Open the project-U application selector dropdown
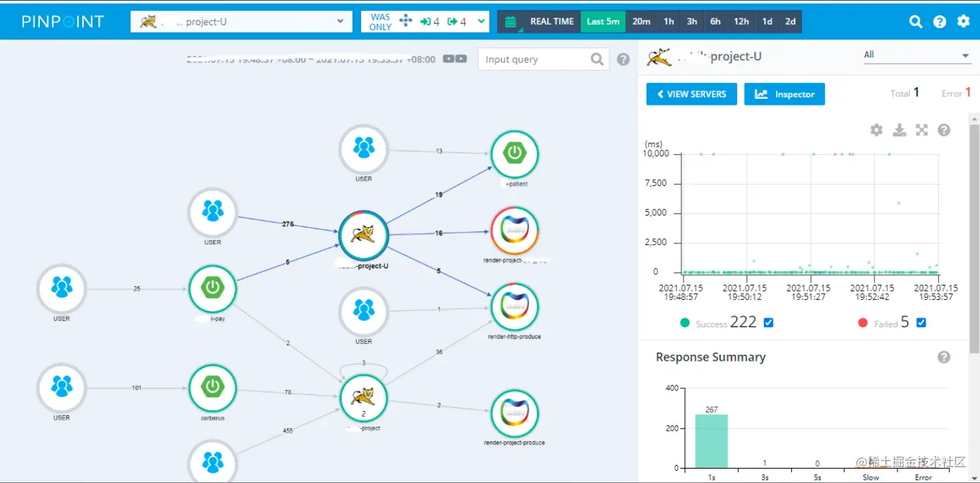Image resolution: width=980 pixels, height=483 pixels. [x=242, y=21]
